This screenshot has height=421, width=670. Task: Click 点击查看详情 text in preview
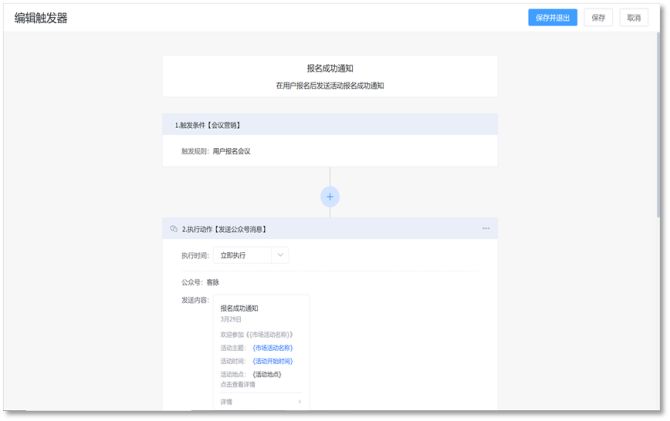[x=238, y=384]
